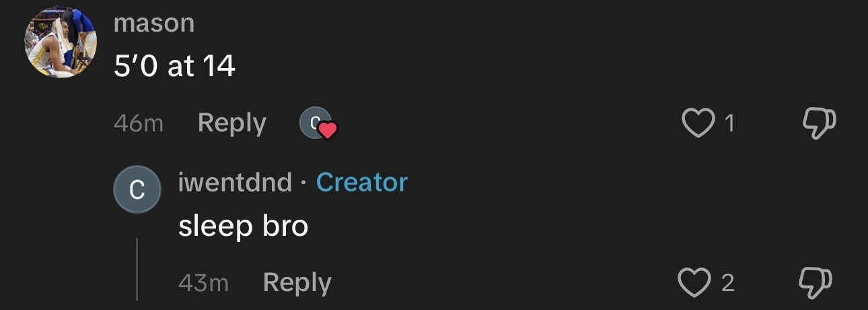Tap the '46m' timestamp
This screenshot has height=310, width=868.
coord(139,124)
